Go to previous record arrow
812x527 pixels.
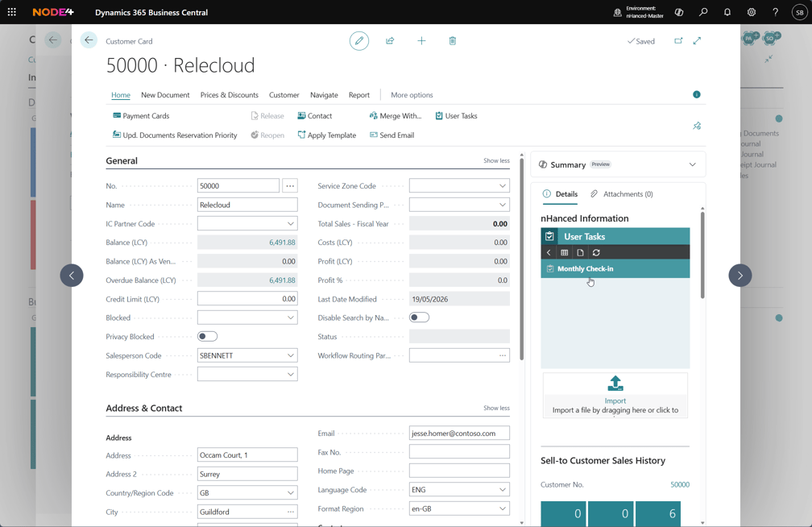tap(72, 275)
